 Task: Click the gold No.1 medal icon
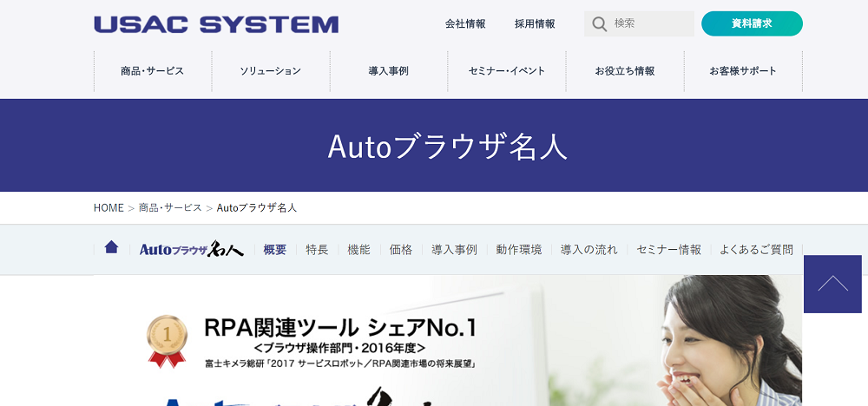tap(167, 341)
